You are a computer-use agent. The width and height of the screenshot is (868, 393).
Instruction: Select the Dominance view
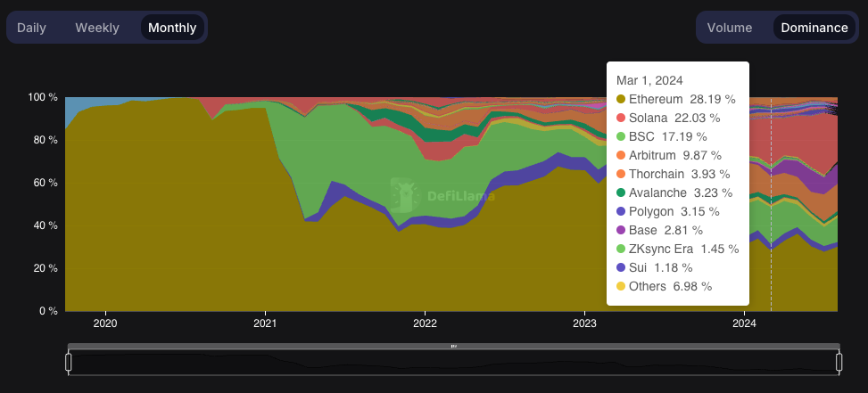click(814, 28)
